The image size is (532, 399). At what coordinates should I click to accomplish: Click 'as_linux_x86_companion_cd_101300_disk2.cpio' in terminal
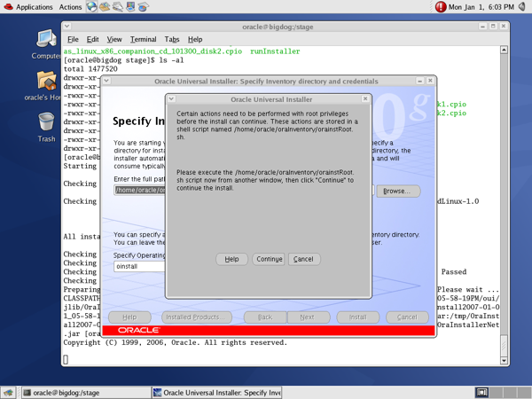[x=153, y=51]
